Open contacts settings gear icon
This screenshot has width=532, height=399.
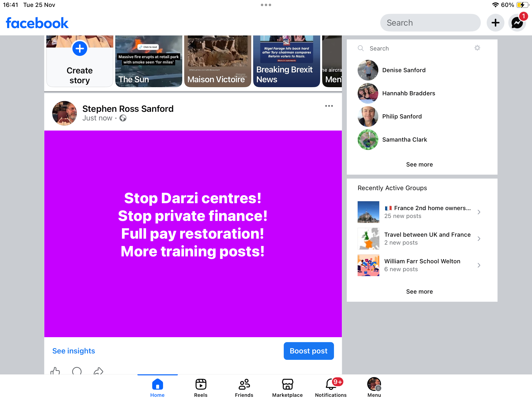coord(477,48)
